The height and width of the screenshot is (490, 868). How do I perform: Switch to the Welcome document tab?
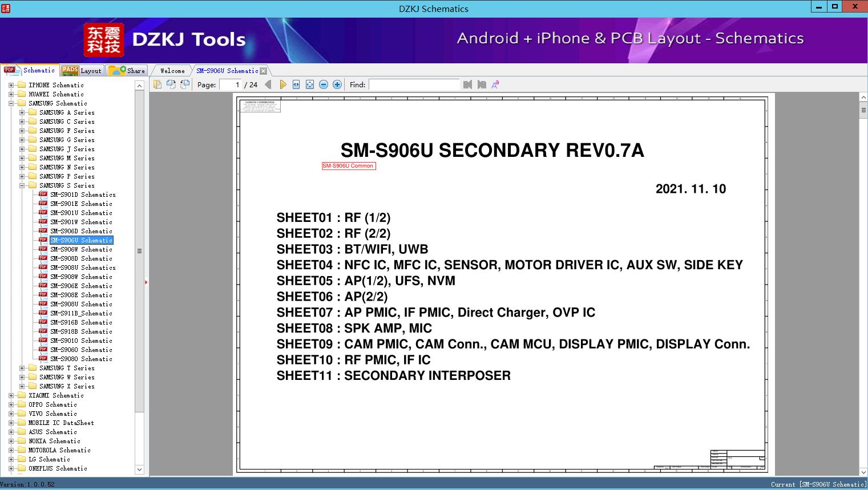172,71
